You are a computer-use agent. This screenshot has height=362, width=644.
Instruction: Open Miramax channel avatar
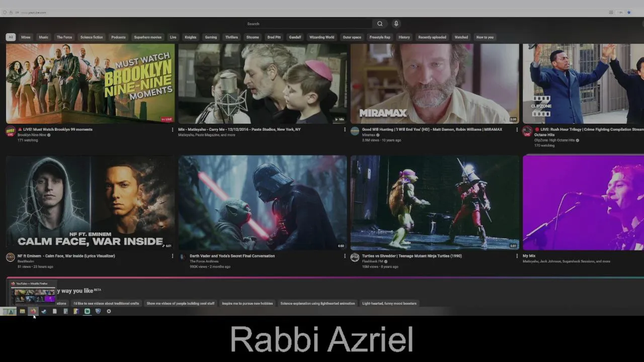point(355,131)
